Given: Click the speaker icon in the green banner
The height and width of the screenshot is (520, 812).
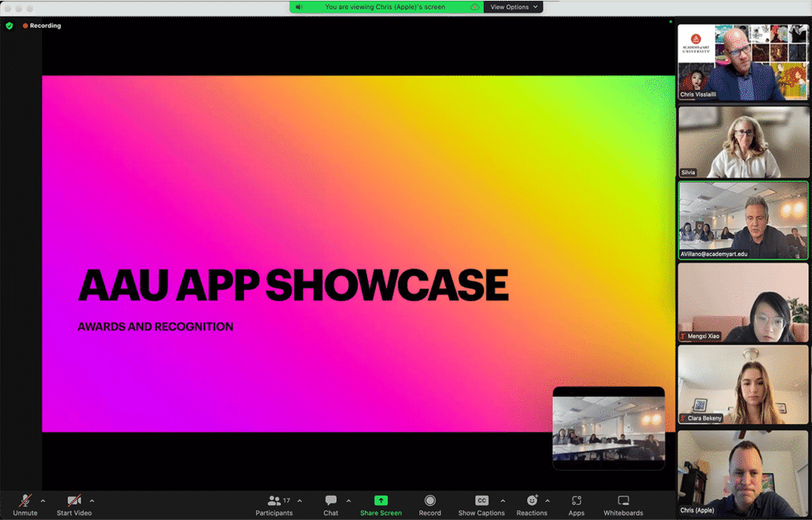Looking at the screenshot, I should [297, 6].
